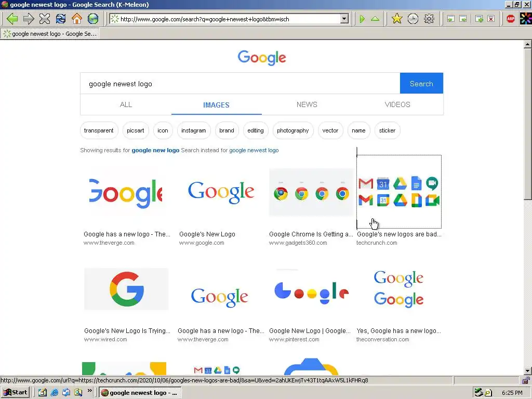Screen dimensions: 532x399
Task: Switch to previous tab icon
Action: pyautogui.click(x=450, y=19)
